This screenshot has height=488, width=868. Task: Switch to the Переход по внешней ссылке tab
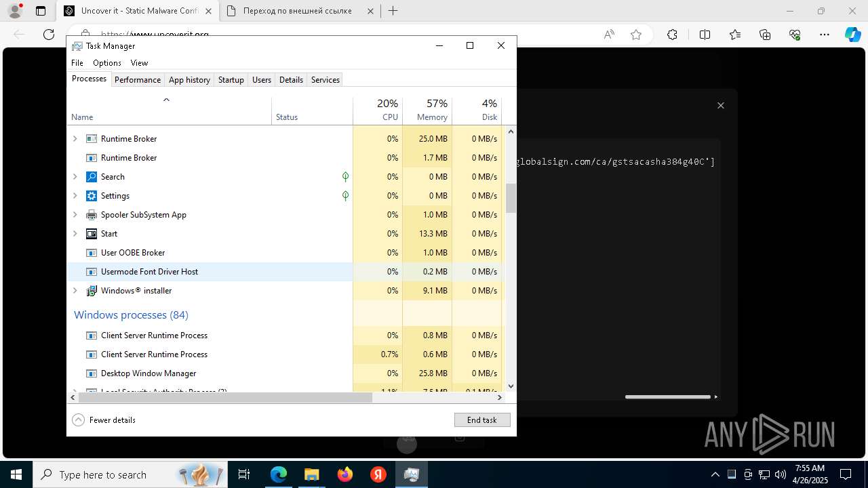click(x=299, y=11)
